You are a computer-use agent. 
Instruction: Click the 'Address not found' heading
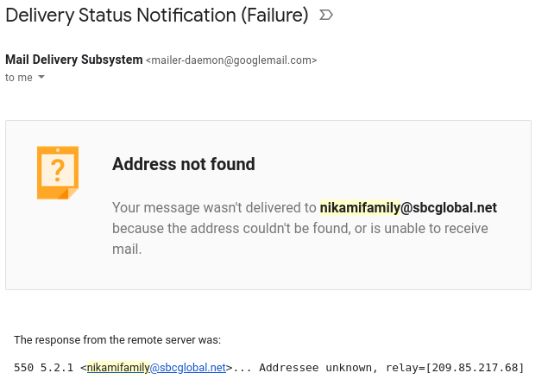[x=184, y=164]
